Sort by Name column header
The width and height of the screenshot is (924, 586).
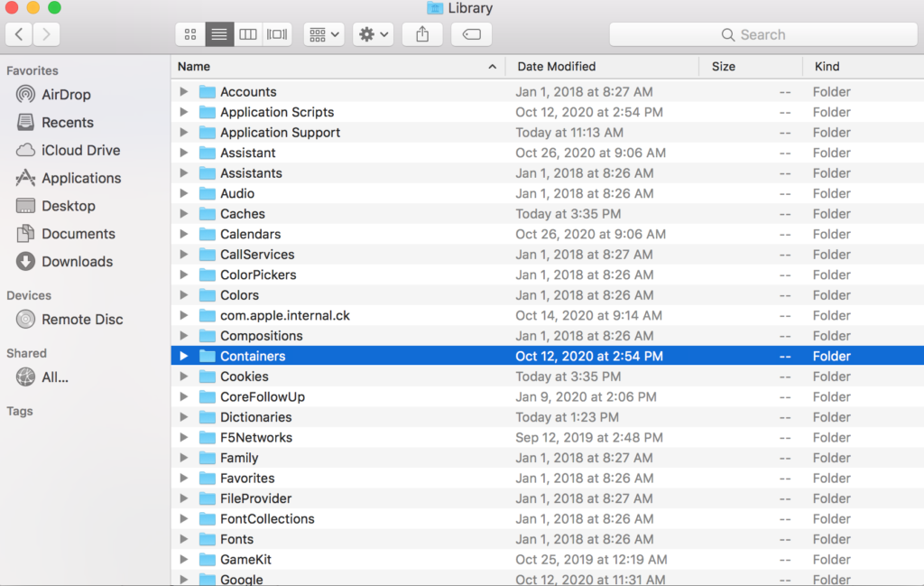(194, 66)
